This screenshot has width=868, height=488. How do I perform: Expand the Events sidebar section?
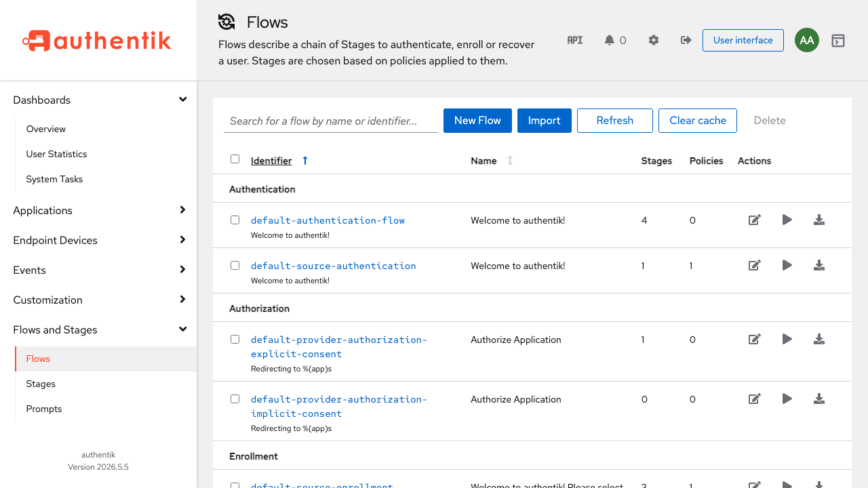pos(98,270)
